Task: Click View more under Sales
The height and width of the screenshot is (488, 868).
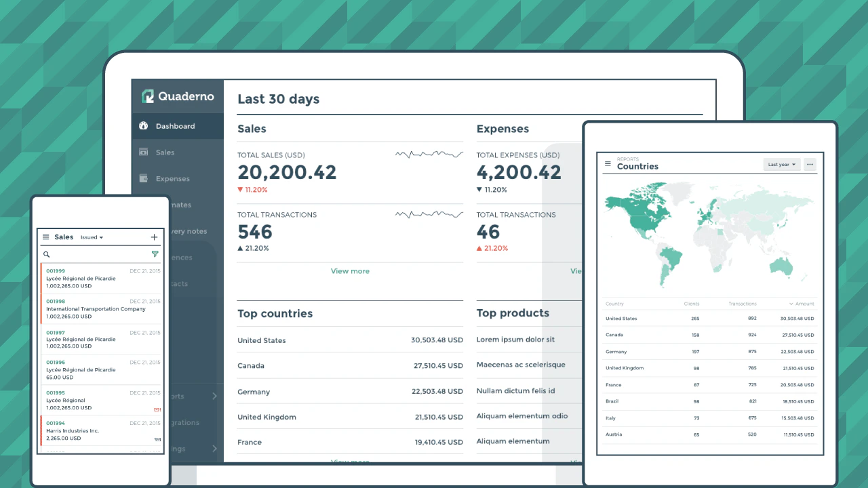Action: click(350, 271)
